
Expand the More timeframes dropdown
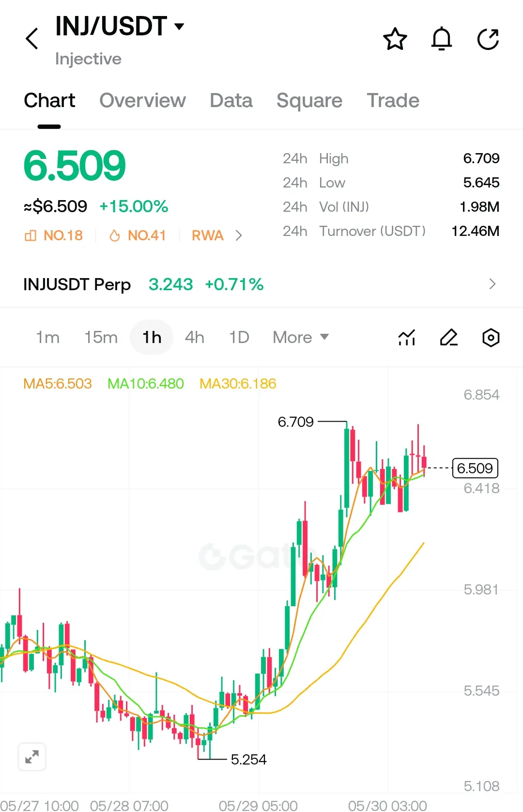point(301,337)
